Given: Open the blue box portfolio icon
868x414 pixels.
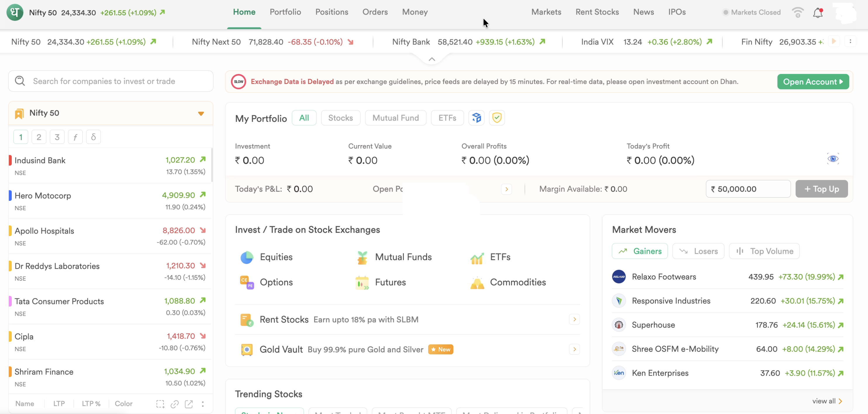Looking at the screenshot, I should (476, 118).
